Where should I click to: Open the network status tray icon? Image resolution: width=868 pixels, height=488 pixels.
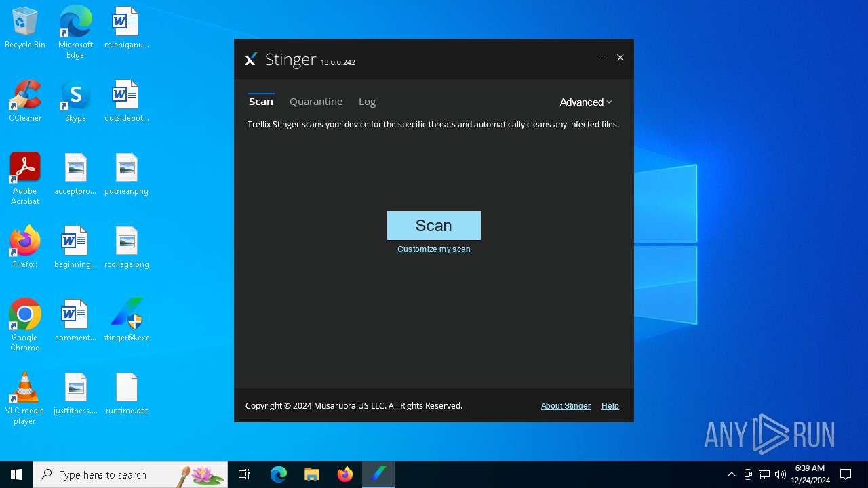tap(764, 474)
